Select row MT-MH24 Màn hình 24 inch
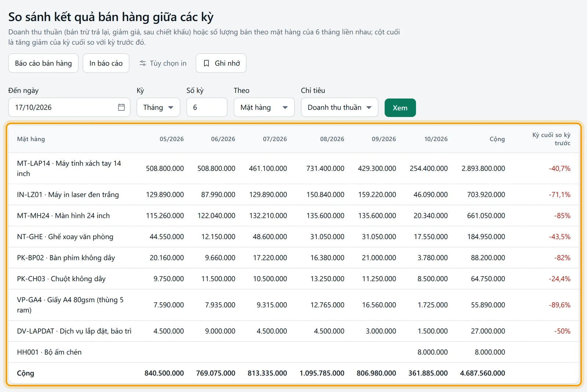 click(294, 216)
